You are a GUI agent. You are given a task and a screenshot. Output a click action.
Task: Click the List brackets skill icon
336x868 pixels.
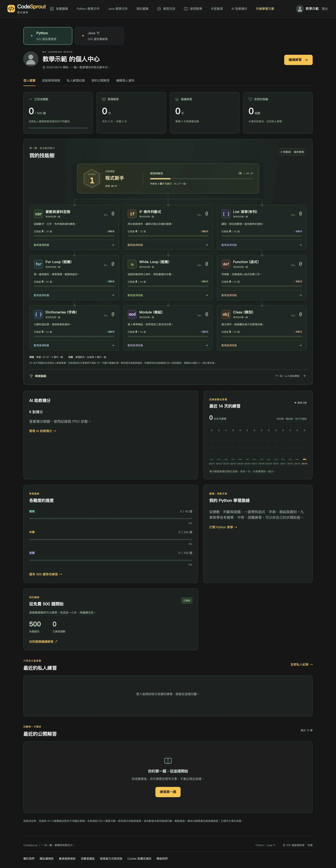226,214
